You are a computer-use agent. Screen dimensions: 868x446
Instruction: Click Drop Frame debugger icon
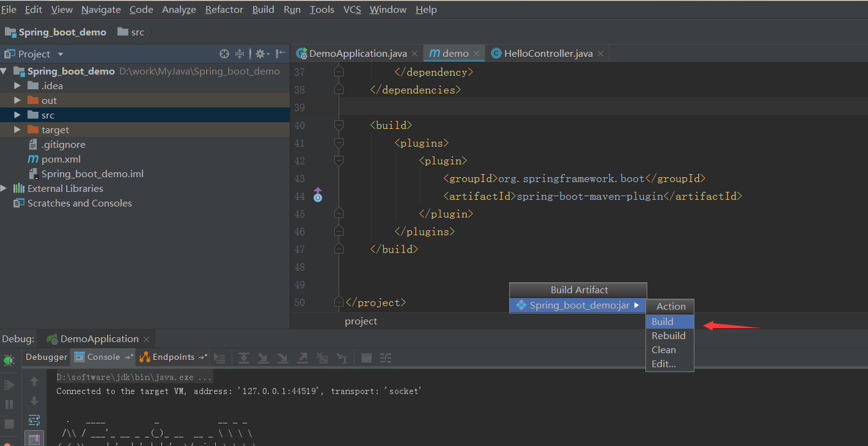pyautogui.click(x=322, y=358)
